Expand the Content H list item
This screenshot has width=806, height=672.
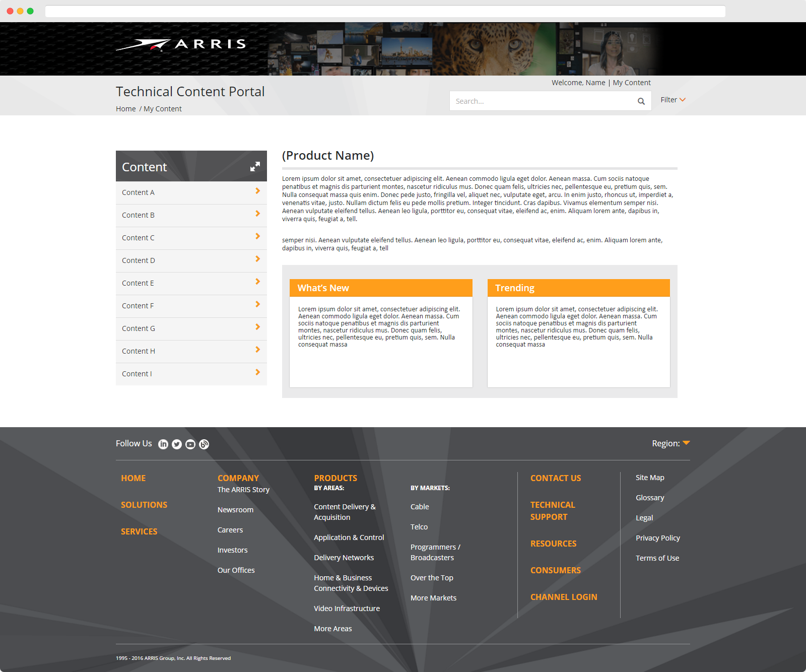pyautogui.click(x=191, y=351)
